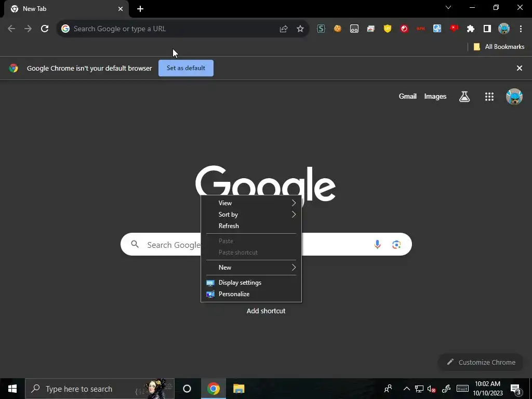Open the Scripty "S" extension icon
The height and width of the screenshot is (399, 532).
coord(321,29)
